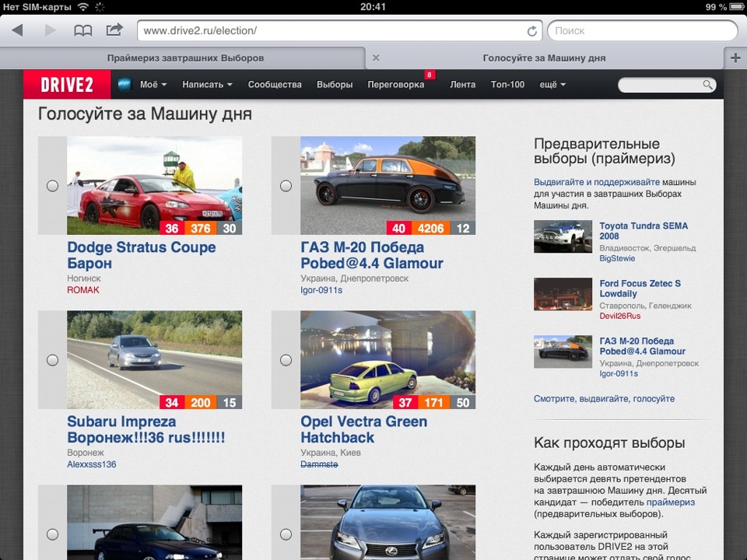Open Devil26Rus user link
Image resolution: width=747 pixels, height=560 pixels.
coord(620,317)
